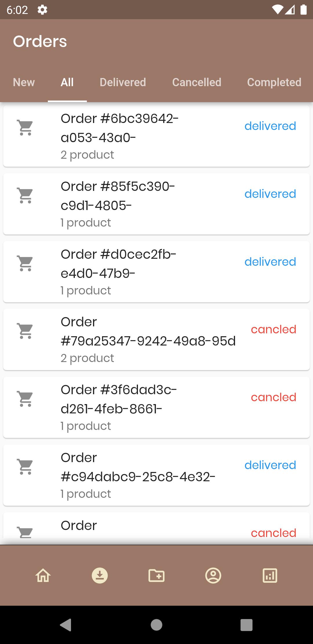
Task: Tap the home icon in bottom navigation
Action: click(x=43, y=576)
